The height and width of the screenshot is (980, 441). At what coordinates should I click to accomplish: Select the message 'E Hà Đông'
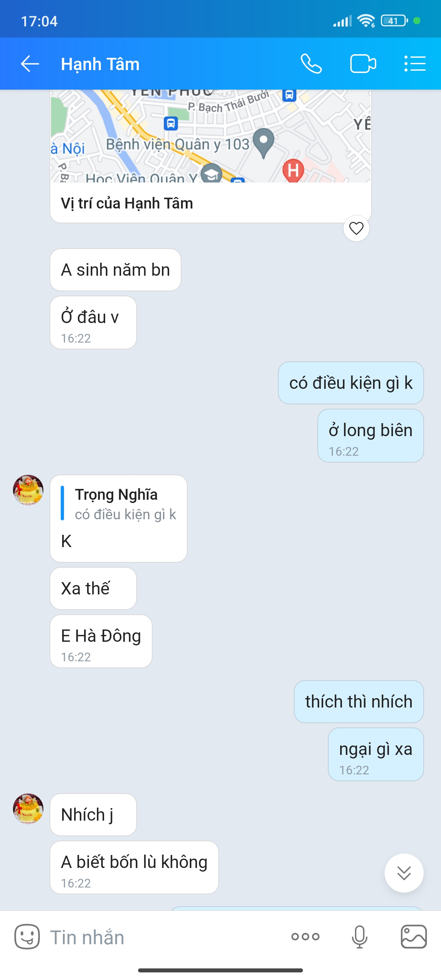[x=101, y=641]
